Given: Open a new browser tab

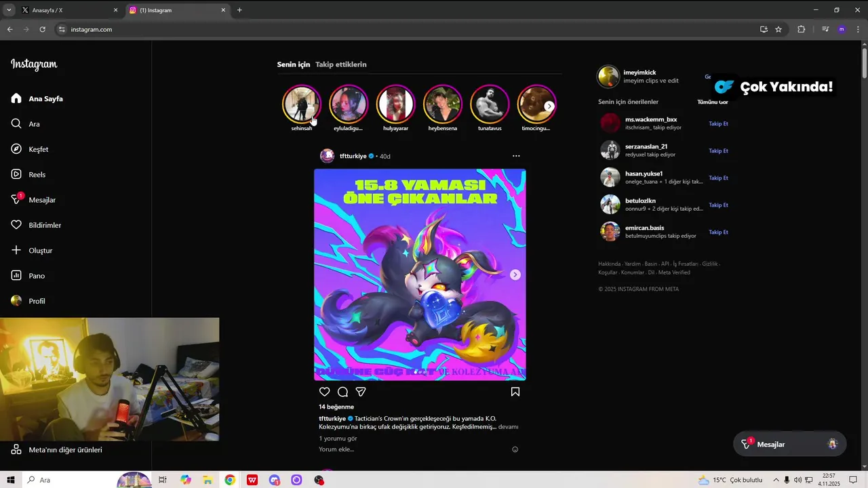Looking at the screenshot, I should point(239,10).
